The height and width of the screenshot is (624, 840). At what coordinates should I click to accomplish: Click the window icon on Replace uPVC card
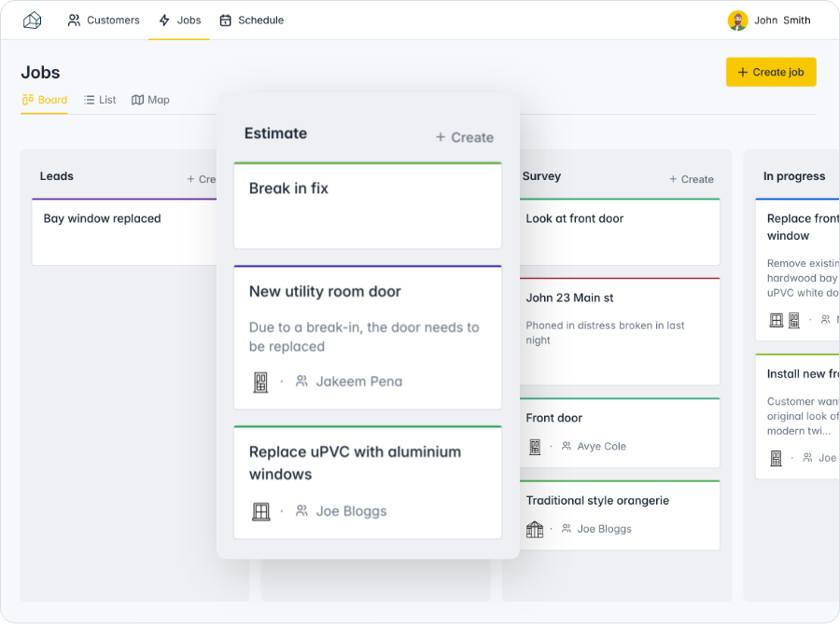261,510
